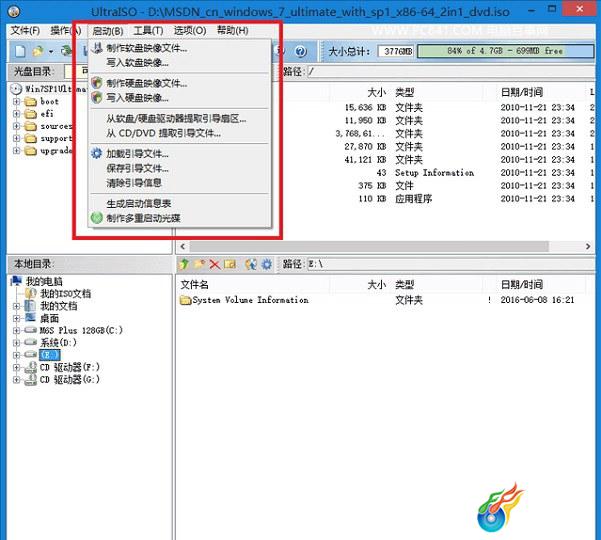Click the blue question mark Help icon
Viewport: 601px width, 540px height.
click(x=301, y=51)
